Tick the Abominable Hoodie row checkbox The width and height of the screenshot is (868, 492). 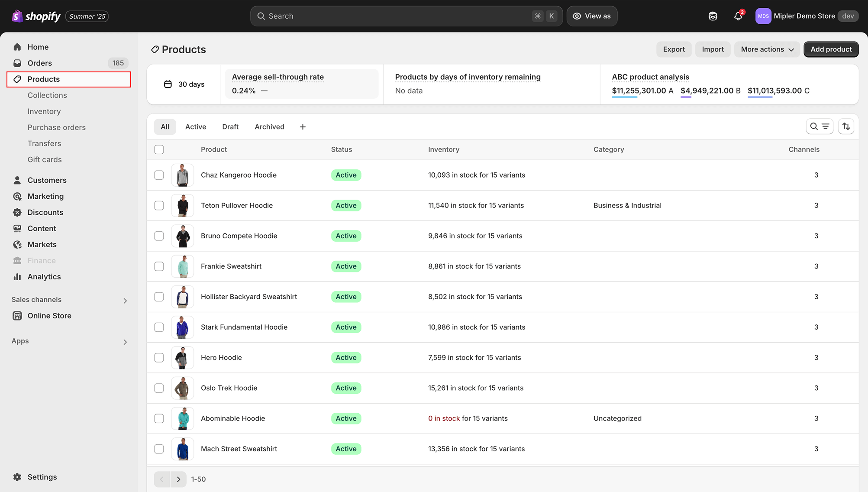159,418
